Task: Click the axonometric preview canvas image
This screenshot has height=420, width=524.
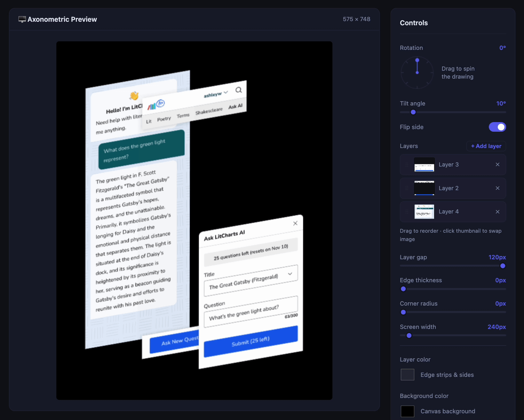Action: pos(194,221)
